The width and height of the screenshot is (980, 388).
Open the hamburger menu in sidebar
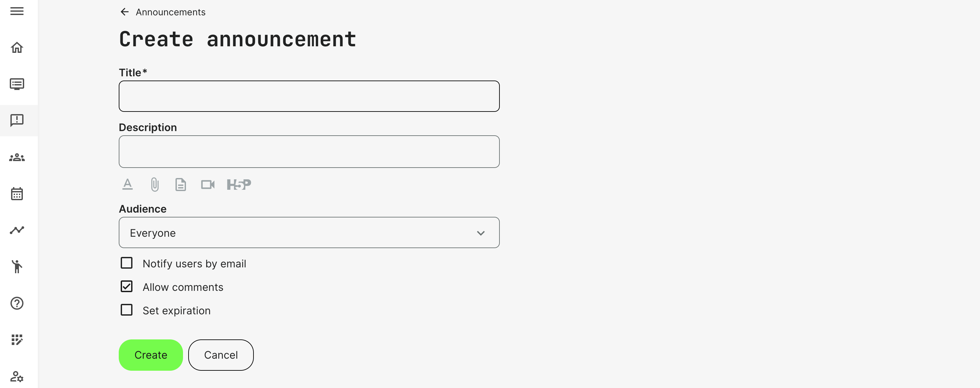point(17,11)
